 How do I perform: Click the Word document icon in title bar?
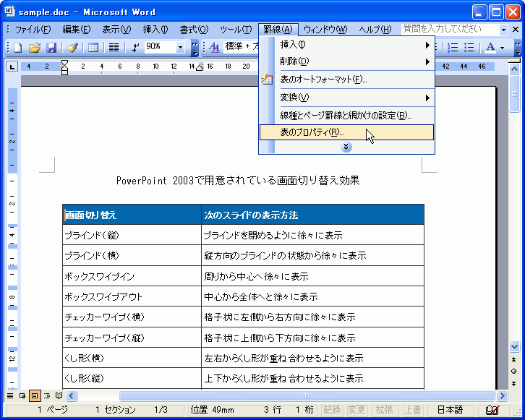pyautogui.click(x=9, y=12)
